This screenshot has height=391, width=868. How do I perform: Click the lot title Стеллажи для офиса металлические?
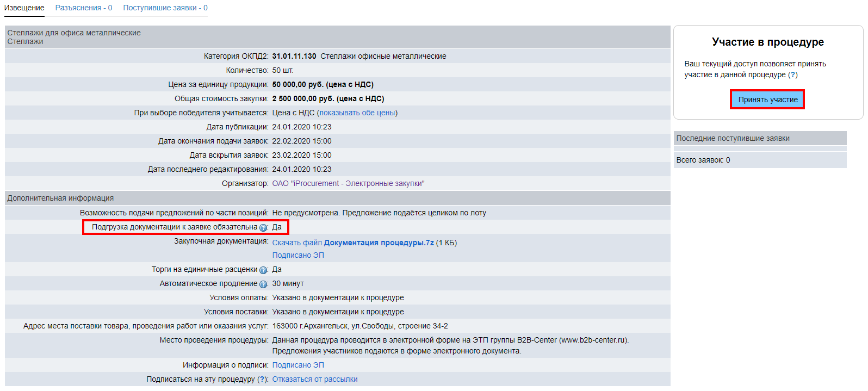(x=74, y=33)
